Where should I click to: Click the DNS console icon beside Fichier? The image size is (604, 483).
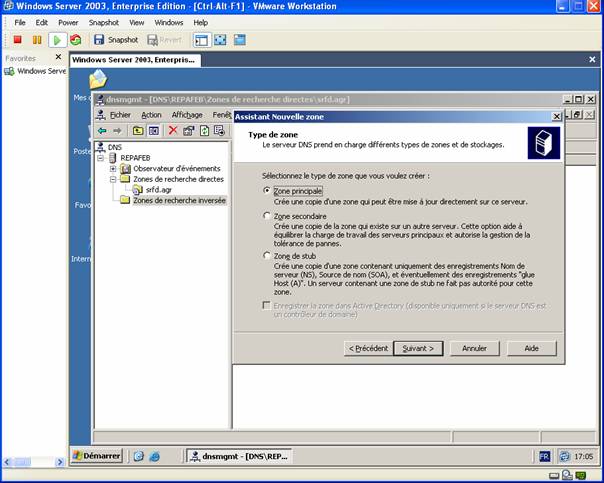pyautogui.click(x=101, y=115)
